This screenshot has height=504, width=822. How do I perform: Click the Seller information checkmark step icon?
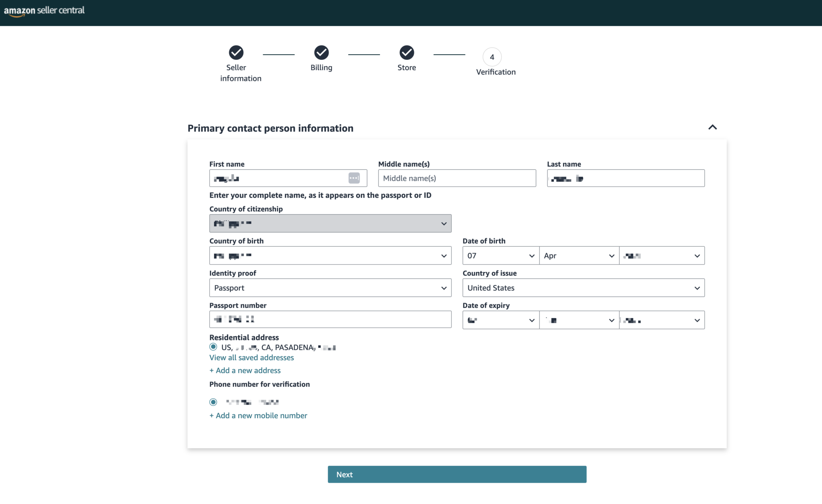point(236,53)
